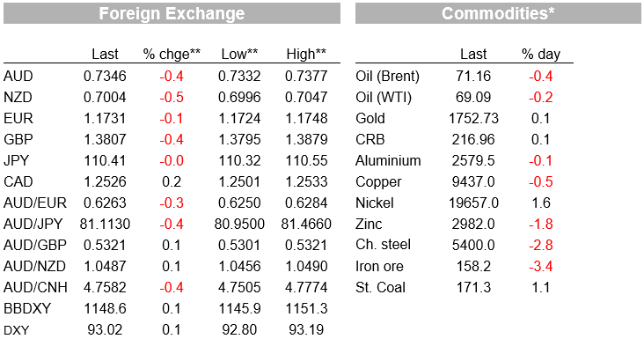Image resolution: width=644 pixels, height=339 pixels.
Task: Select the EUR currency label
Action: 18,118
